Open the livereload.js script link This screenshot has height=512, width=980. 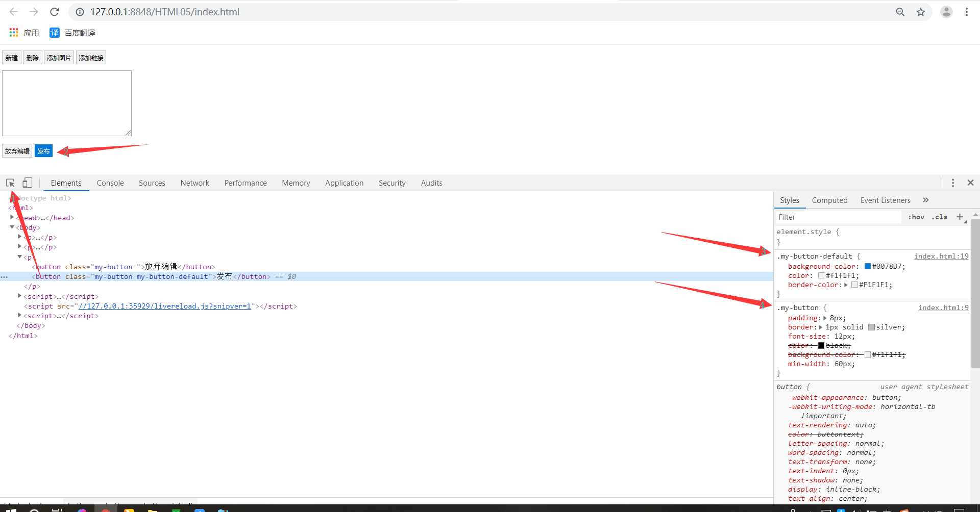(165, 306)
